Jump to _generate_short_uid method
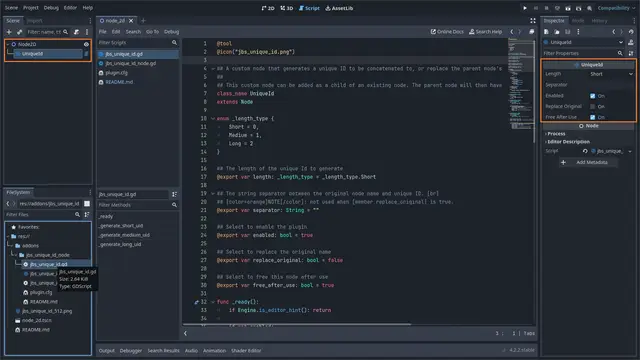This screenshot has width=640, height=360. [121, 226]
